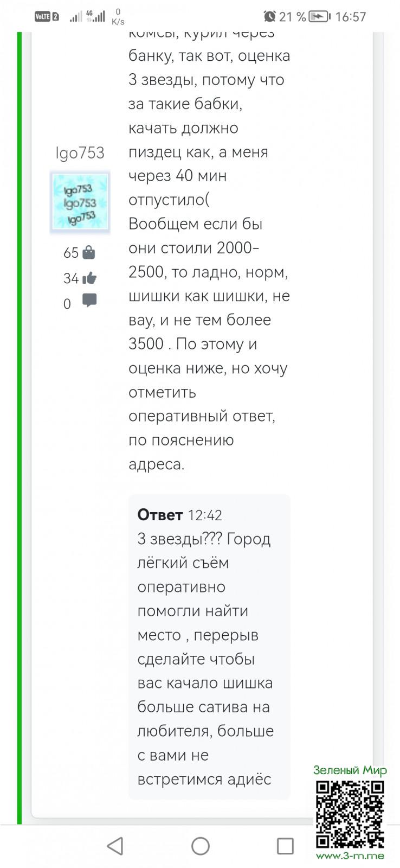
Task: Tap the reply timestamp 12:42
Action: (205, 515)
